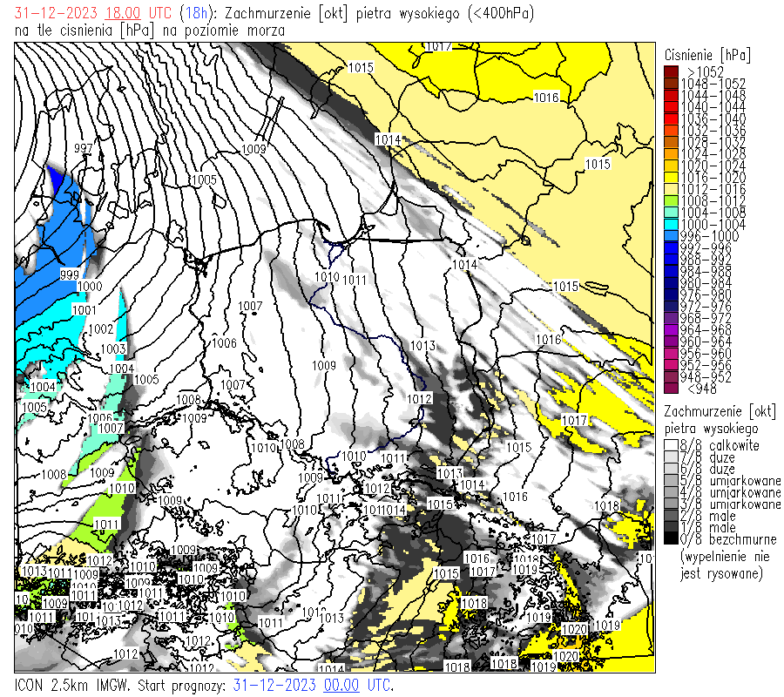The width and height of the screenshot is (784, 697).
Task: Click the 1008-1012 lime green swatch
Action: (x=671, y=201)
